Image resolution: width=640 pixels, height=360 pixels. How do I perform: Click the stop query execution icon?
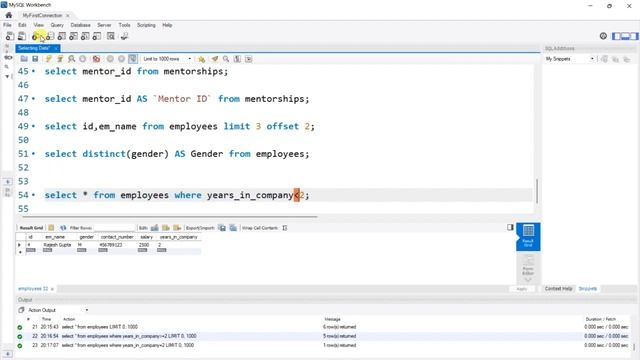point(83,59)
